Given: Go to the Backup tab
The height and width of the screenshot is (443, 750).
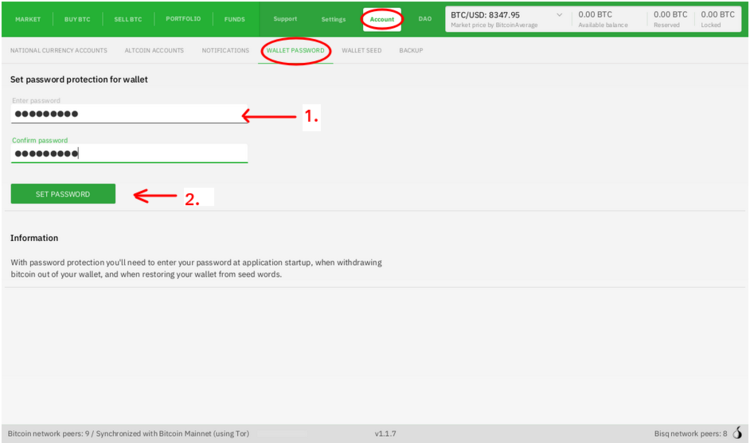Looking at the screenshot, I should (x=410, y=50).
